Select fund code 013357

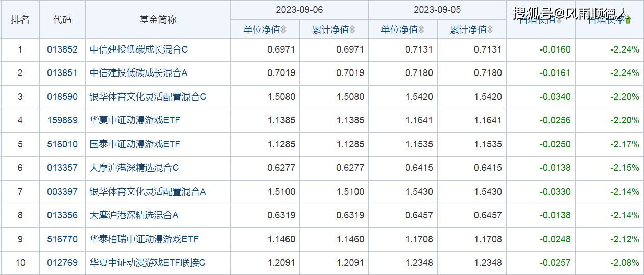click(62, 168)
